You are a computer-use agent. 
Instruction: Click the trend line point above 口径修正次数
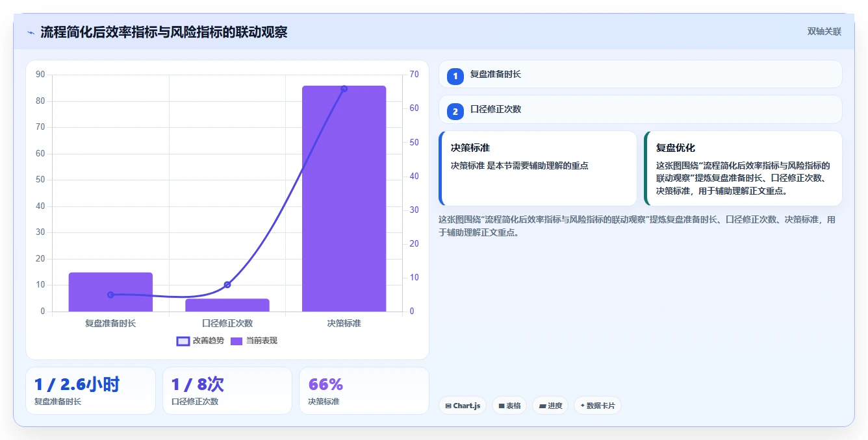pyautogui.click(x=227, y=285)
